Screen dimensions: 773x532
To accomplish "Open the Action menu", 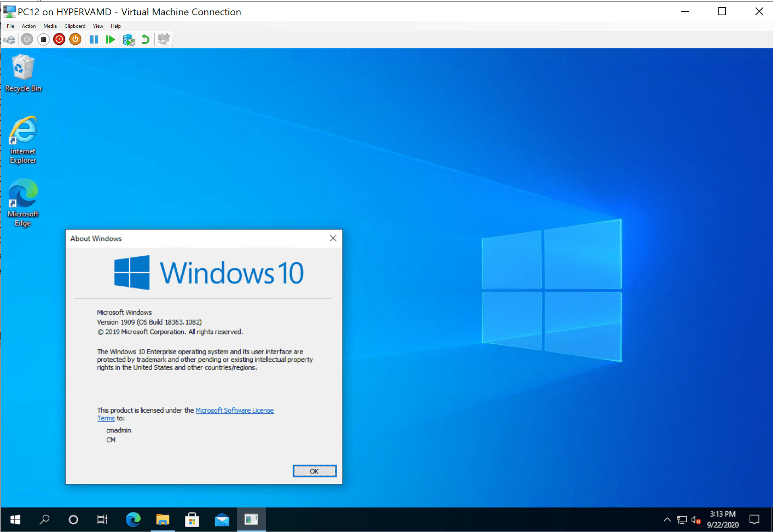I will tap(28, 26).
